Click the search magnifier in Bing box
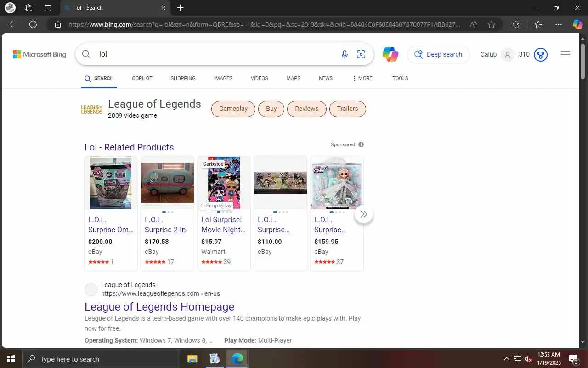588x368 pixels. tap(86, 54)
